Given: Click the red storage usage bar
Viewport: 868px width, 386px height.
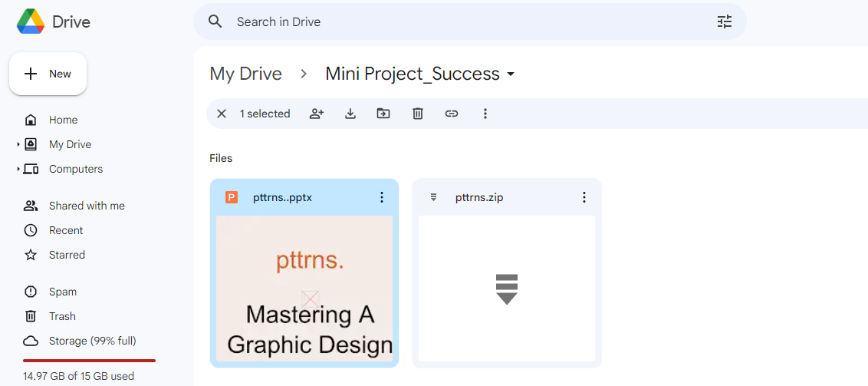Looking at the screenshot, I should (x=89, y=361).
